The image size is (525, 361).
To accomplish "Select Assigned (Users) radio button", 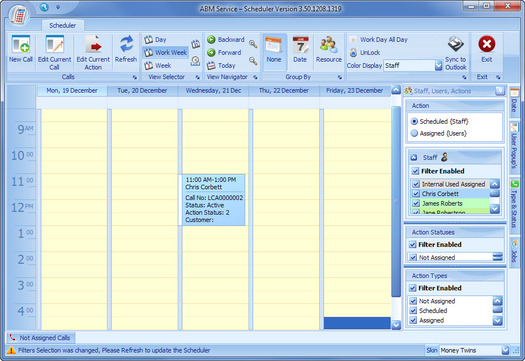I will point(415,133).
